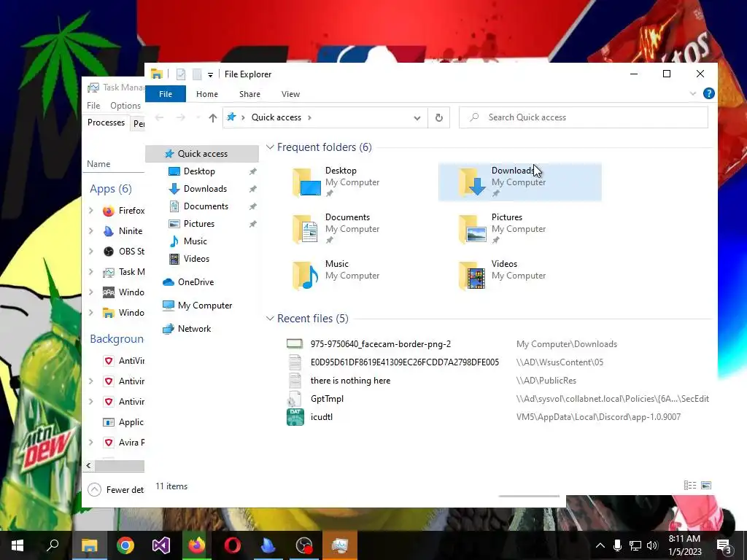The width and height of the screenshot is (747, 560).
Task: Open OBS Studio from the taskbar
Action: pos(304,545)
